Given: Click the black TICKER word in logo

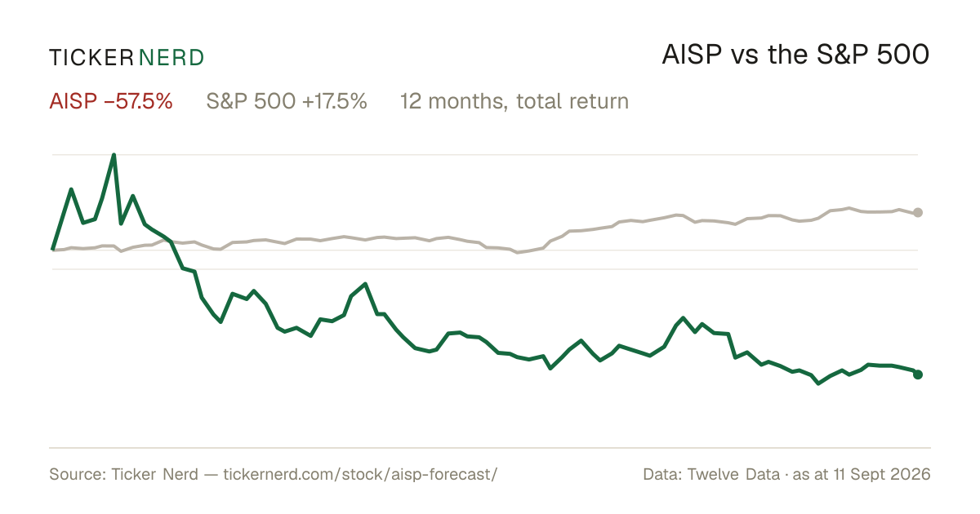Looking at the screenshot, I should (x=91, y=57).
